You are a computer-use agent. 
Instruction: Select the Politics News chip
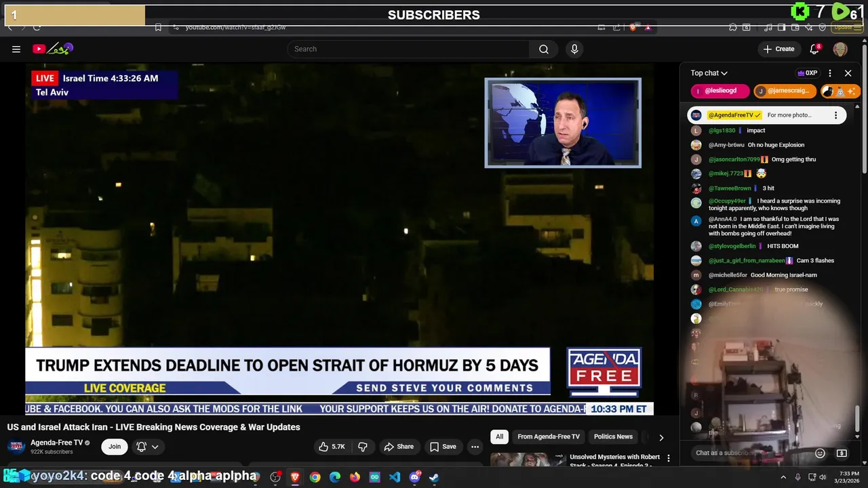[x=613, y=436]
